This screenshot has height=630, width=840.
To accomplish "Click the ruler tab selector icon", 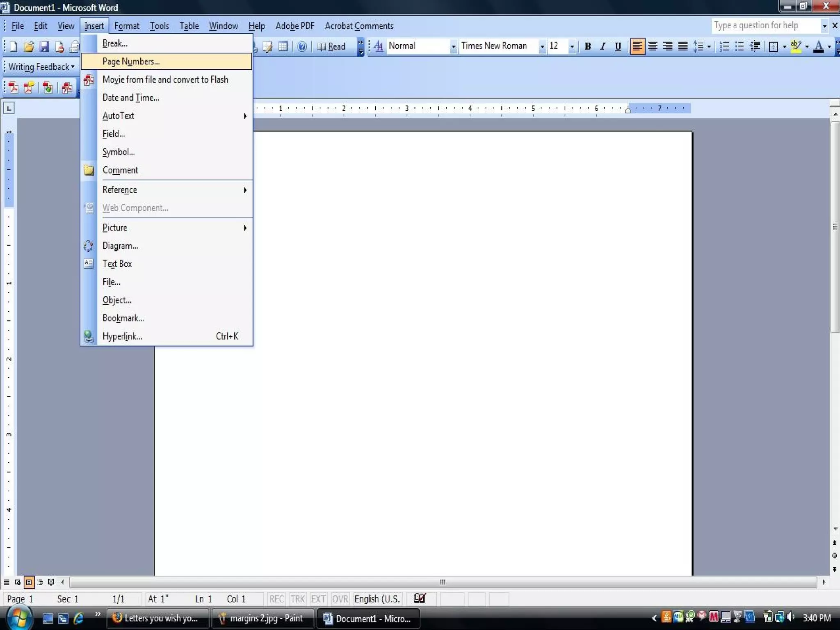I will [x=9, y=108].
